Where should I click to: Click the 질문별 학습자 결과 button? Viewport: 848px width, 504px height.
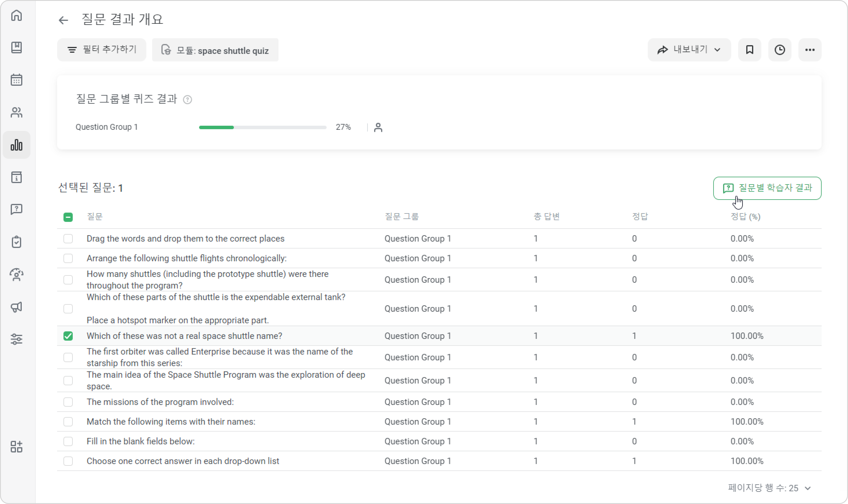[767, 188]
